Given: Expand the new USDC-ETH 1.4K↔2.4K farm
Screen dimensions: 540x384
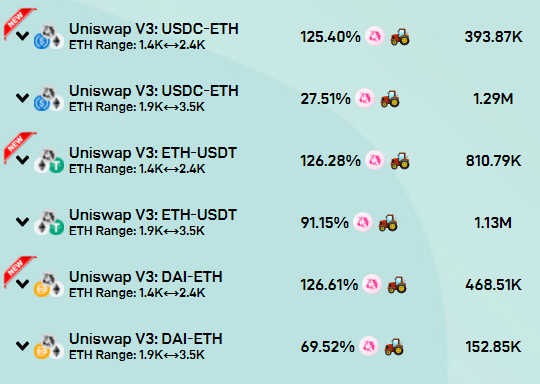Looking at the screenshot, I should pyautogui.click(x=22, y=35).
